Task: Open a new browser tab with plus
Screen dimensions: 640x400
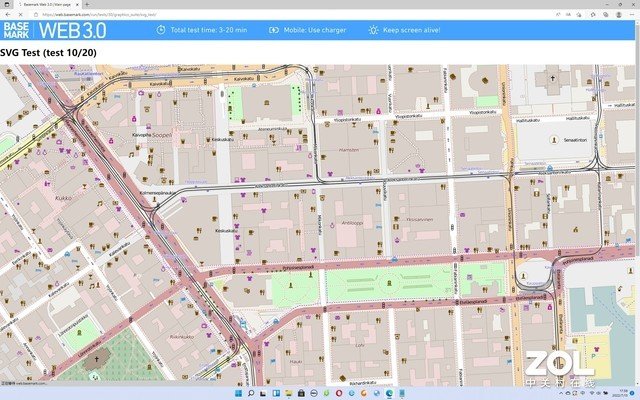Action: [x=87, y=4]
